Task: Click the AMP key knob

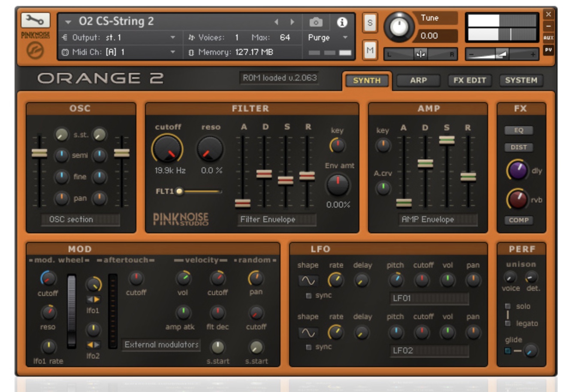Action: (383, 145)
